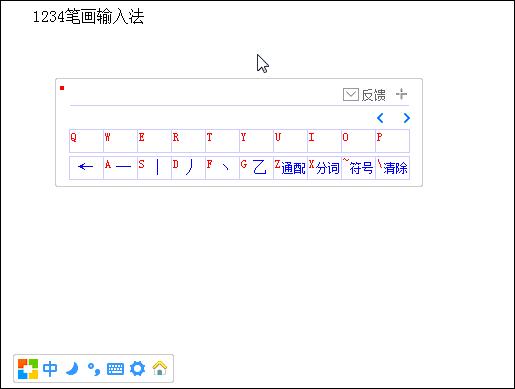
Task: Click the I candidate key
Action: click(324, 141)
